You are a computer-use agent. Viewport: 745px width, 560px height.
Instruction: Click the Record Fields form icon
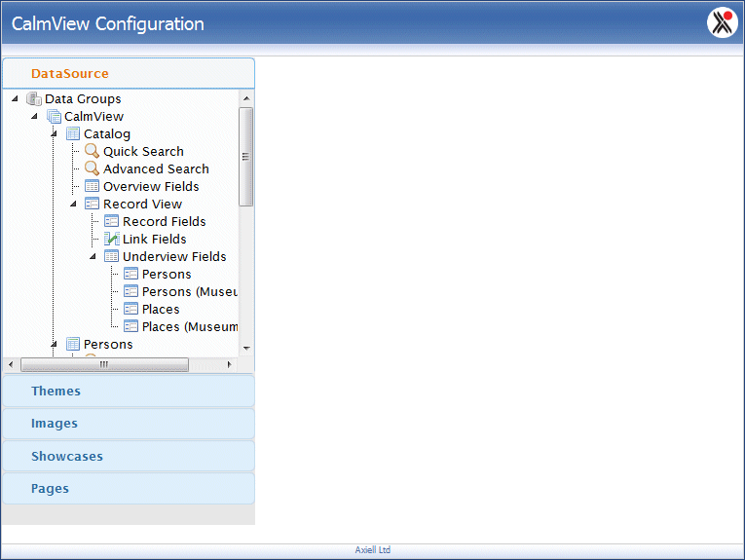coord(111,221)
